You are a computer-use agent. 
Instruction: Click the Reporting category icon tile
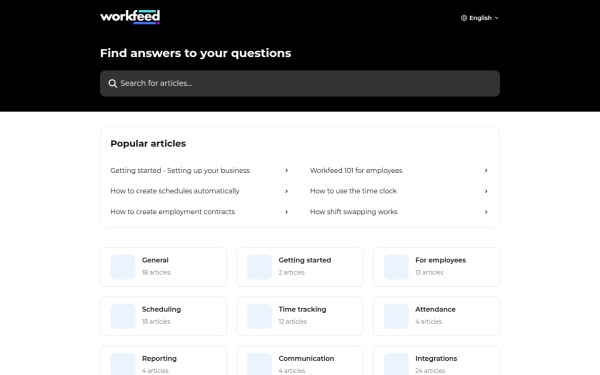pyautogui.click(x=123, y=364)
